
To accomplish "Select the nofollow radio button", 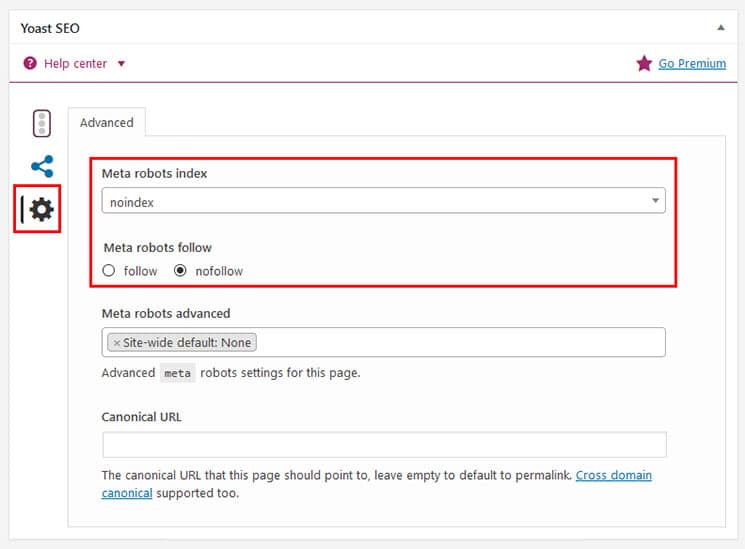I will [180, 270].
